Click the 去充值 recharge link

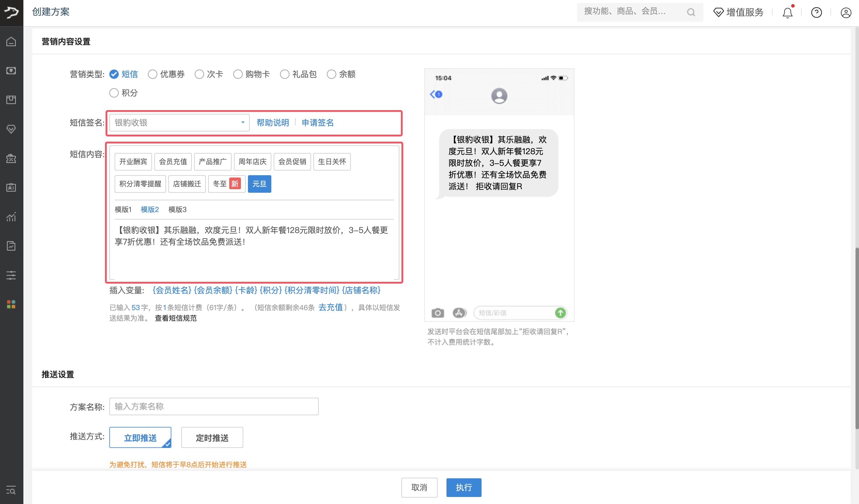click(331, 307)
